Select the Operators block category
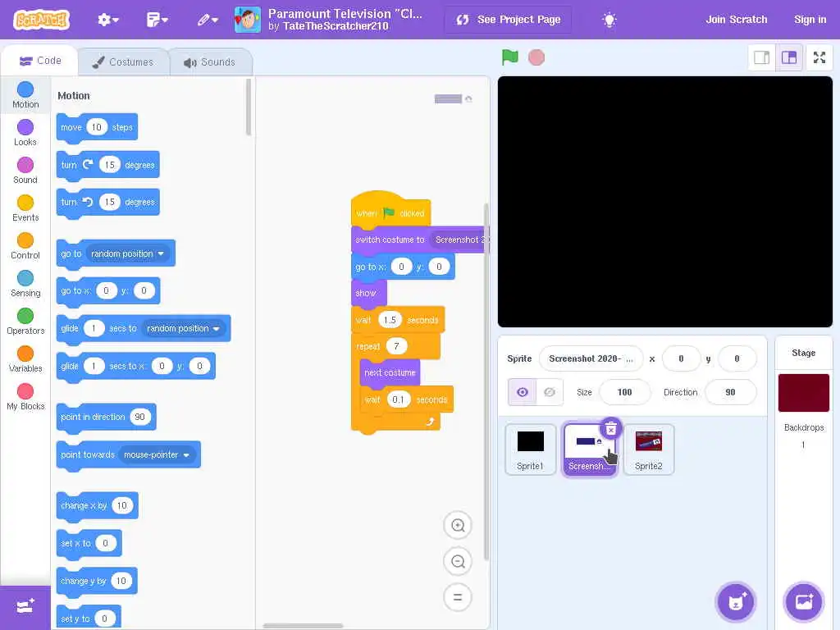 point(25,322)
